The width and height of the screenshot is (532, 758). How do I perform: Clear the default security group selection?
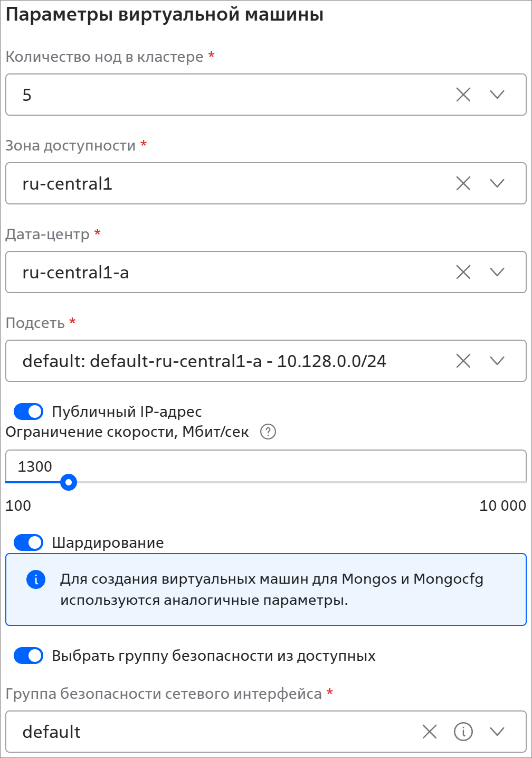430,732
